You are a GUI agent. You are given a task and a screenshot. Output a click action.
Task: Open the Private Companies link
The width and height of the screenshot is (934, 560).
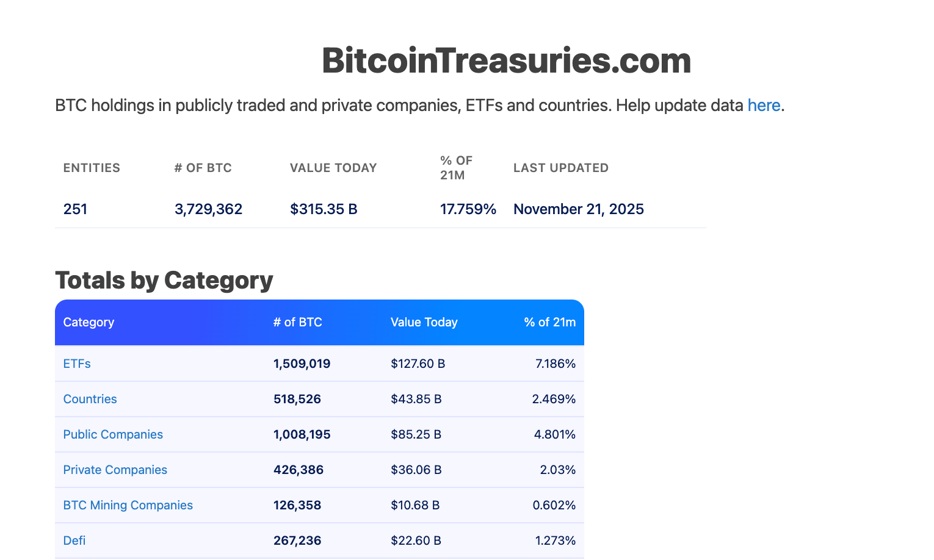[x=115, y=469]
